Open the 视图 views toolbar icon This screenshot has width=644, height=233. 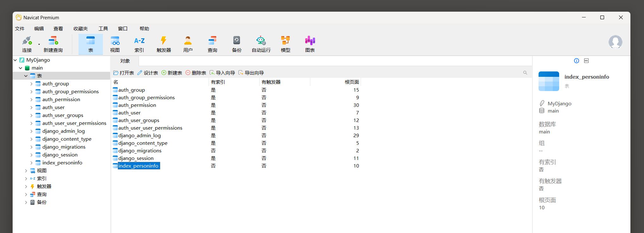[115, 44]
